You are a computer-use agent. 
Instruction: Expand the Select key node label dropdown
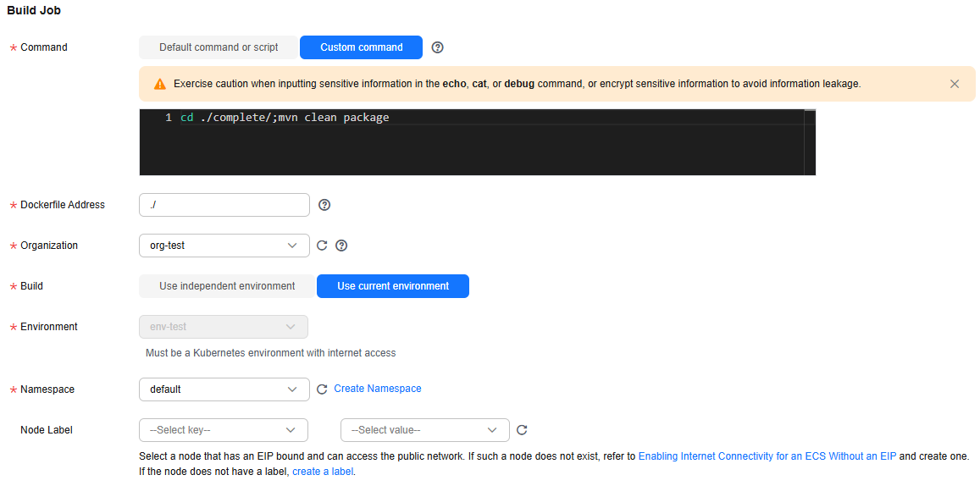(x=224, y=430)
